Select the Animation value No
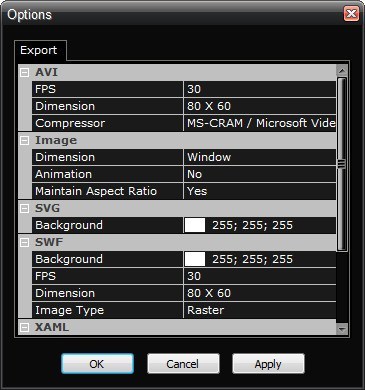This screenshot has width=365, height=390. (x=260, y=174)
